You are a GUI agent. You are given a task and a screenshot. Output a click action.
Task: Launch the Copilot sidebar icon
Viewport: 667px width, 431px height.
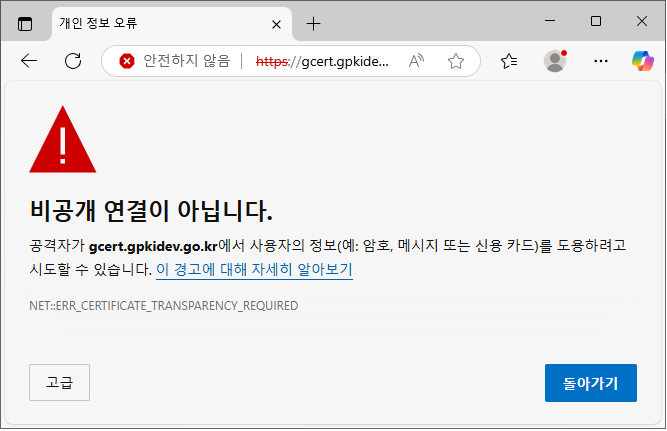(642, 61)
